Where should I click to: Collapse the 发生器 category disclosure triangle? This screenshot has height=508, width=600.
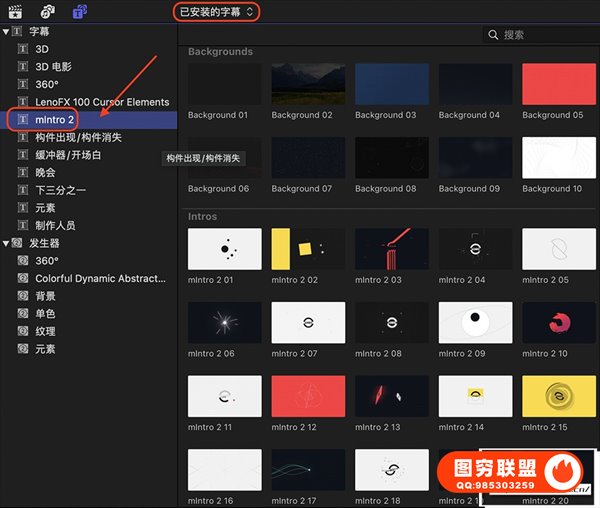click(x=6, y=243)
